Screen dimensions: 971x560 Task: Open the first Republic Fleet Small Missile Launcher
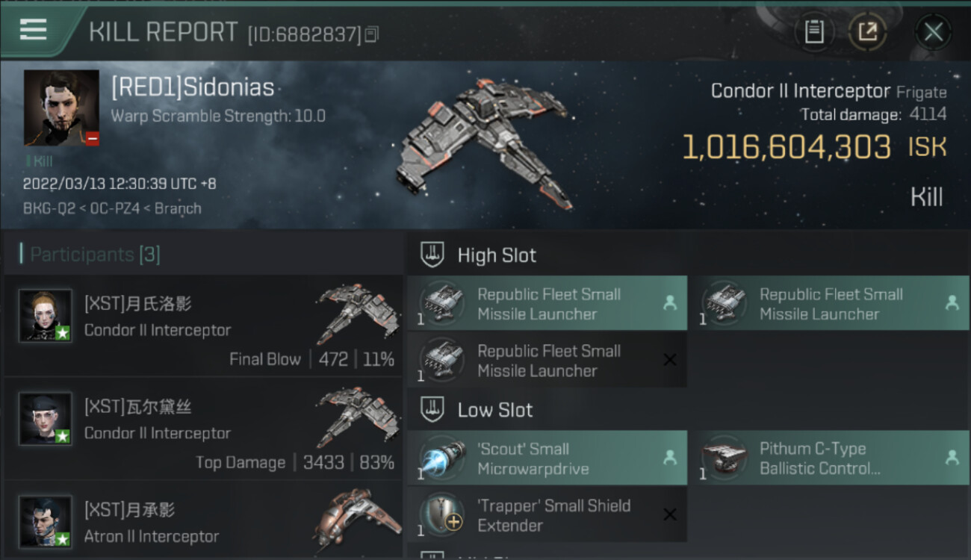tap(547, 303)
